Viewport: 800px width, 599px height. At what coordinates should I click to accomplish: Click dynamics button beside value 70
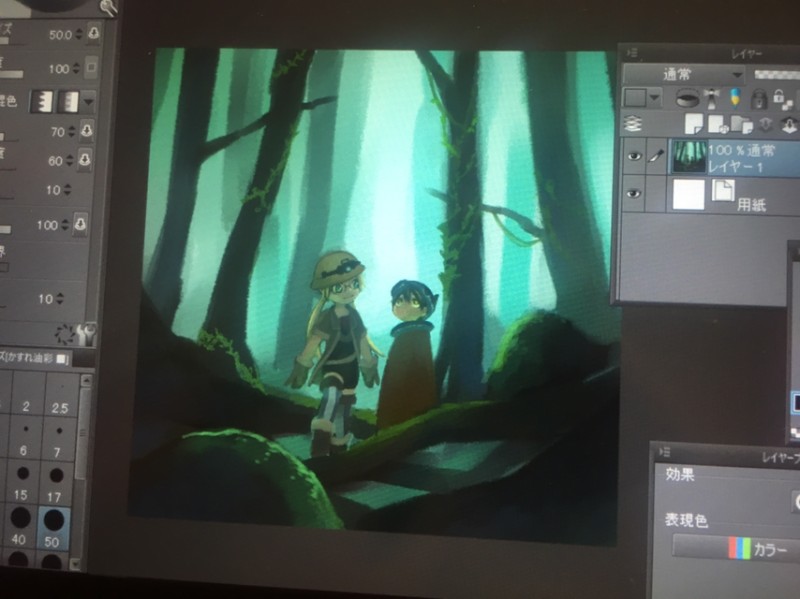point(87,130)
